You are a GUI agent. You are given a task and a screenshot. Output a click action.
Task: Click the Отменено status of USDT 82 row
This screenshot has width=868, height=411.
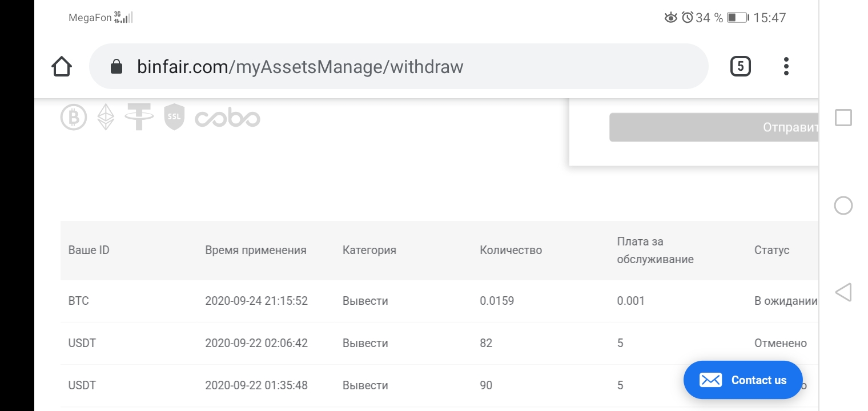(780, 343)
